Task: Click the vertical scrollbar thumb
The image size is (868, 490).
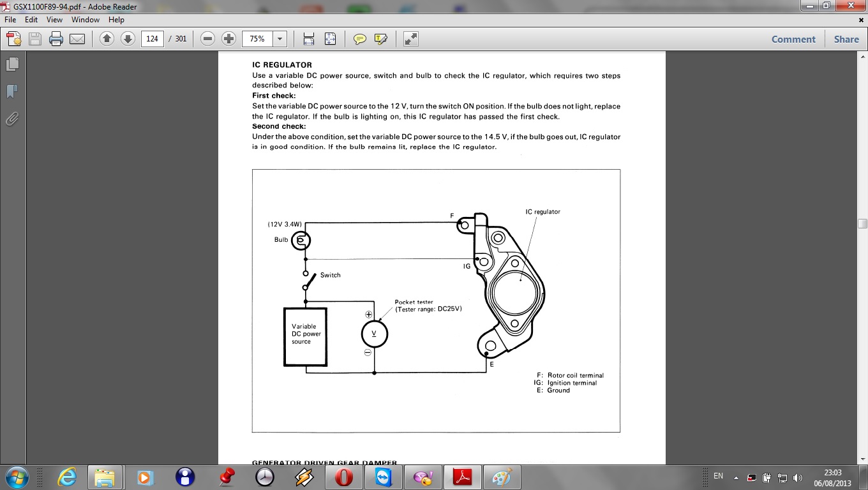Action: [862, 223]
